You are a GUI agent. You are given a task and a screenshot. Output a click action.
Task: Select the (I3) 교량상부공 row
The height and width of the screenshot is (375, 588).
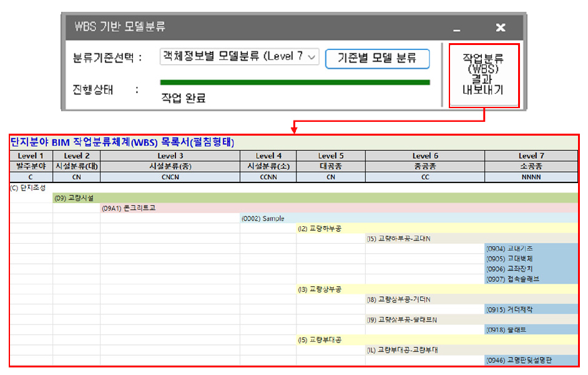pos(320,289)
